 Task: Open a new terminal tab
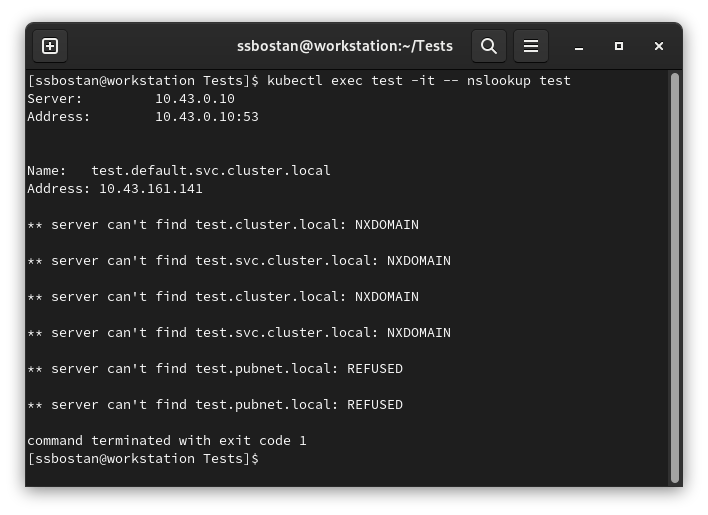50,46
